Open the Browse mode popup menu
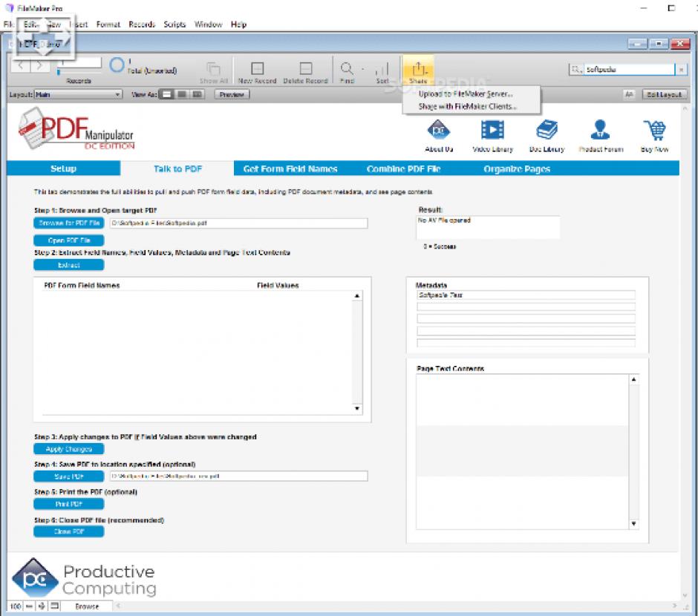Screen dimensions: 698x616 (x=88, y=606)
